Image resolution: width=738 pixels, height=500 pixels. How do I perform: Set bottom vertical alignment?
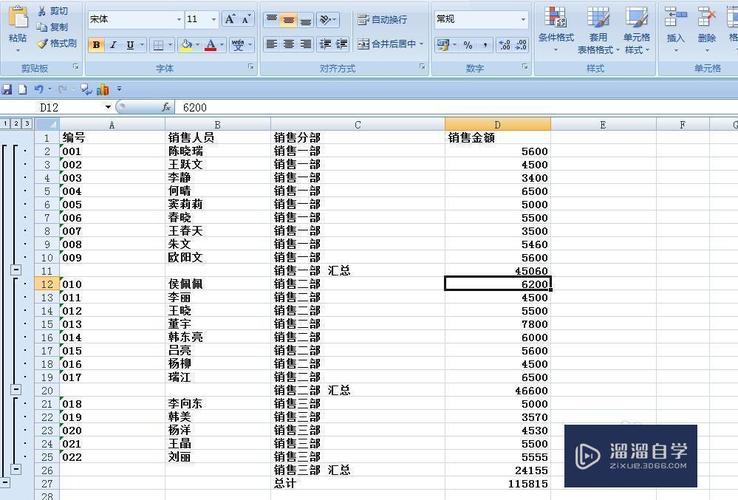[x=305, y=19]
